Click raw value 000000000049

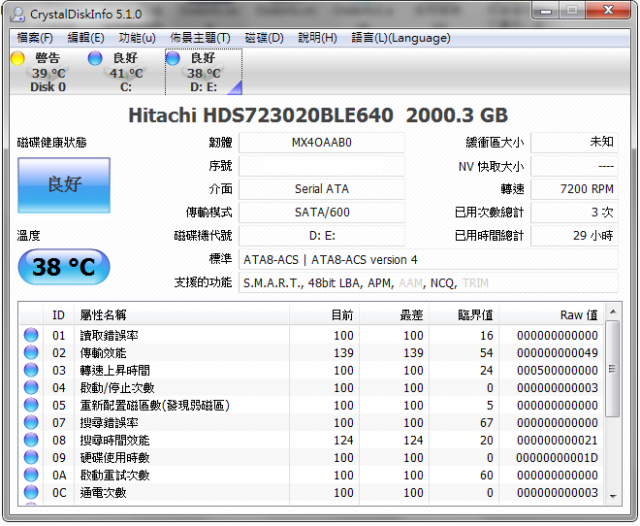pos(557,353)
